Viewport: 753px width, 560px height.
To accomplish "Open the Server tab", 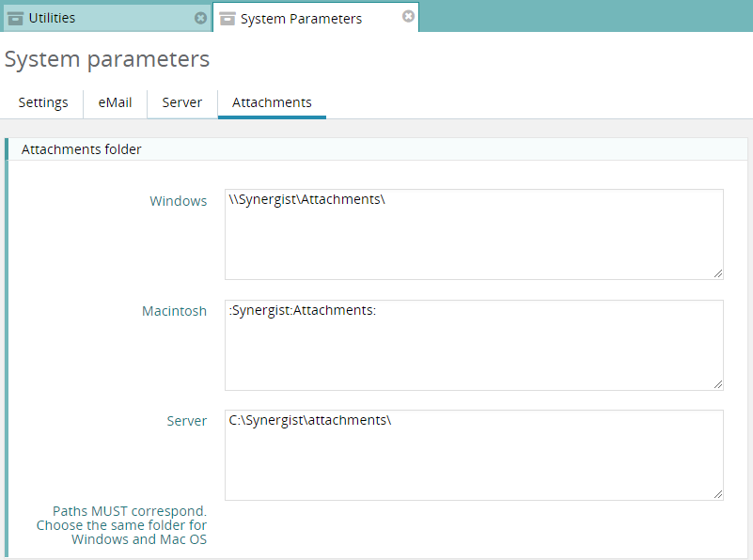I will [181, 102].
